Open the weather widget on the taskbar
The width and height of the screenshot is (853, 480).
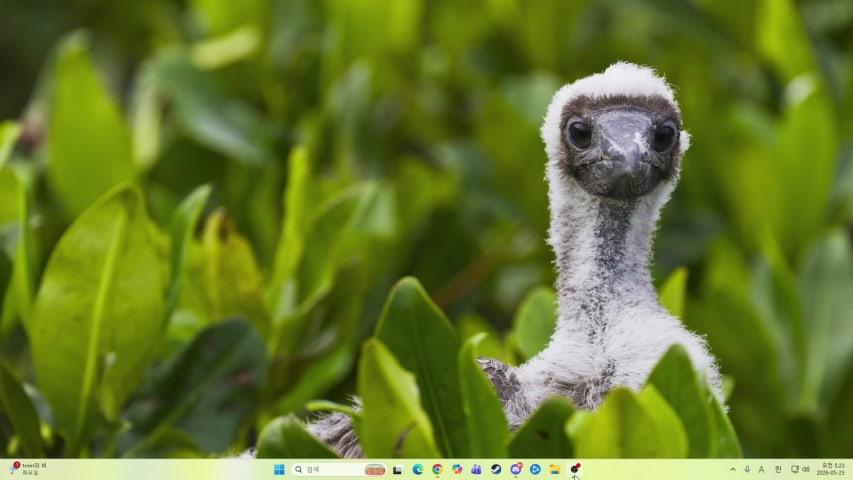[x=28, y=469]
